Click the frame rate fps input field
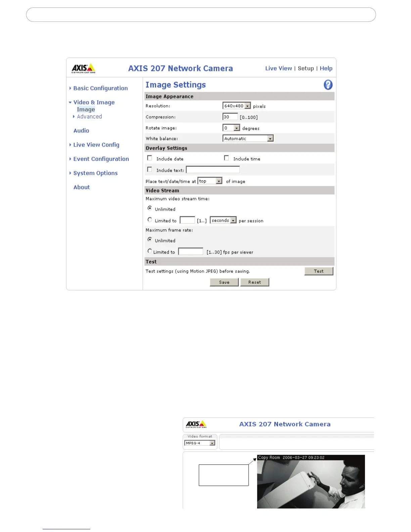 [191, 252]
